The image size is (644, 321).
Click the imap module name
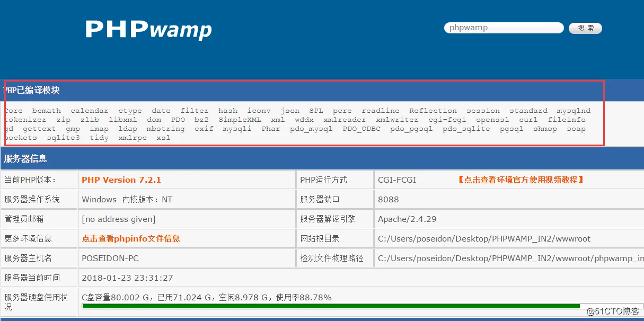(x=99, y=129)
